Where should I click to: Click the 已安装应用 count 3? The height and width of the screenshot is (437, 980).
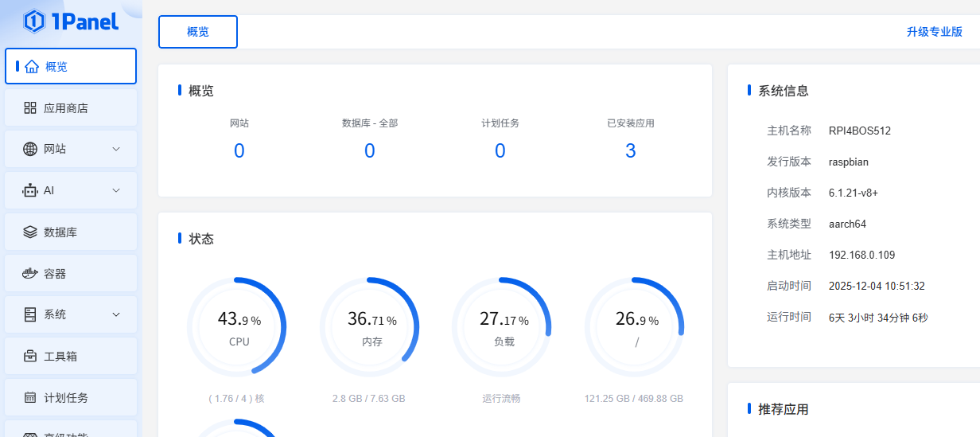630,150
